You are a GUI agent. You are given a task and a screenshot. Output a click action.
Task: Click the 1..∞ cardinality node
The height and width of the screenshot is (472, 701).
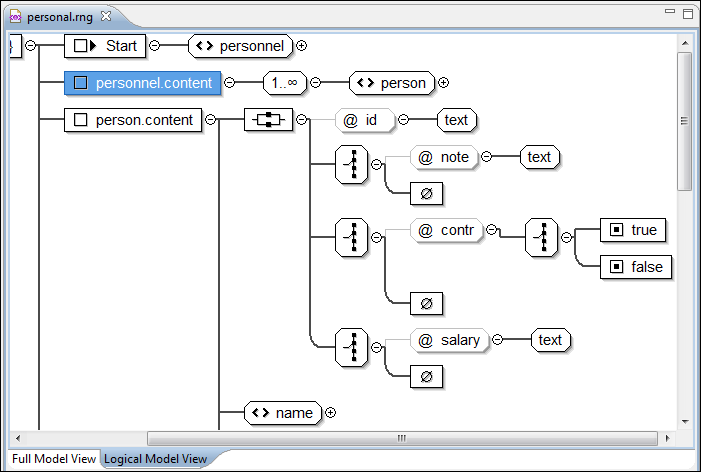click(285, 83)
